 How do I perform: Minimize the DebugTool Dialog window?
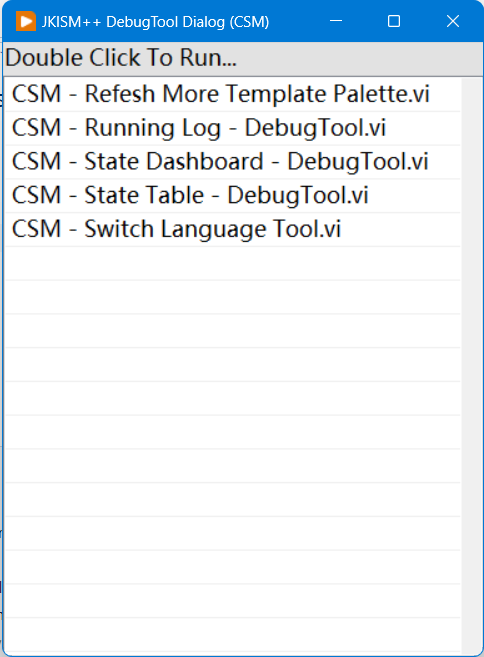coord(336,21)
